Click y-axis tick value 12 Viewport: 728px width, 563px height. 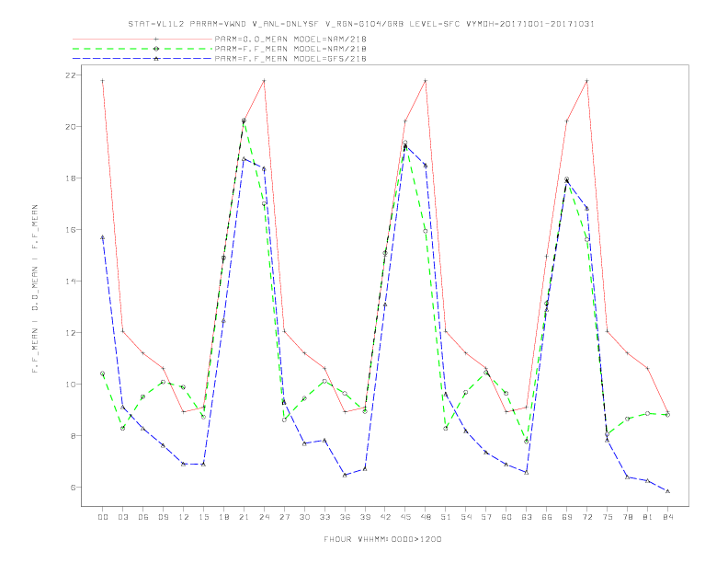71,333
